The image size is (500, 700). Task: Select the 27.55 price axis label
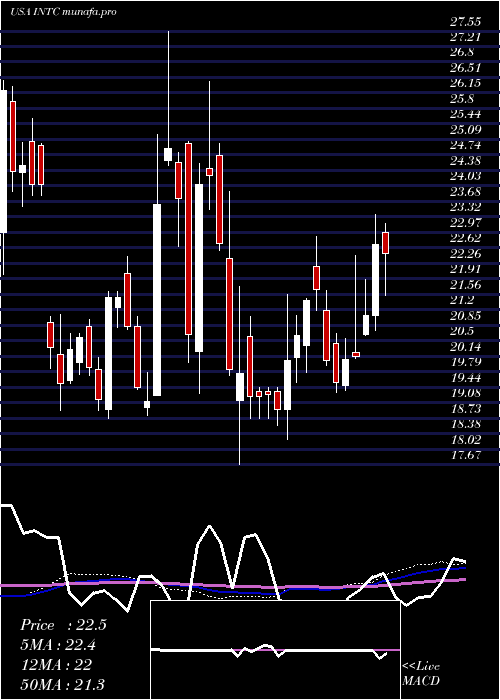click(x=465, y=21)
